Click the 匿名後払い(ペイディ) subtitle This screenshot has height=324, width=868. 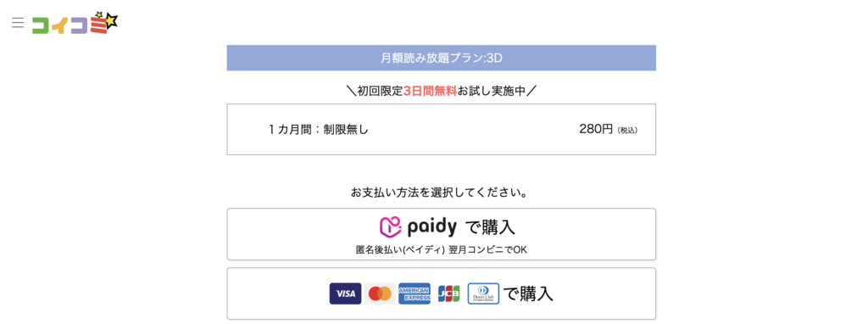tap(400, 249)
